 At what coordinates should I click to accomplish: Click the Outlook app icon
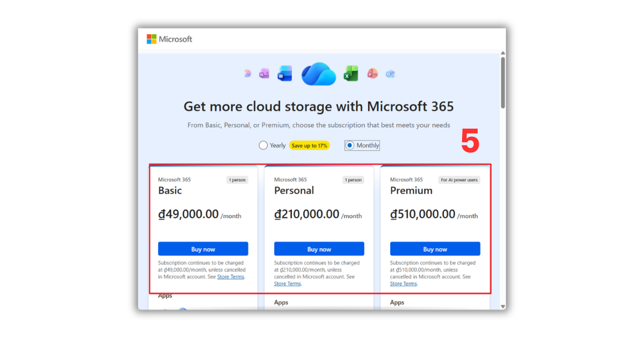pyautogui.click(x=390, y=74)
